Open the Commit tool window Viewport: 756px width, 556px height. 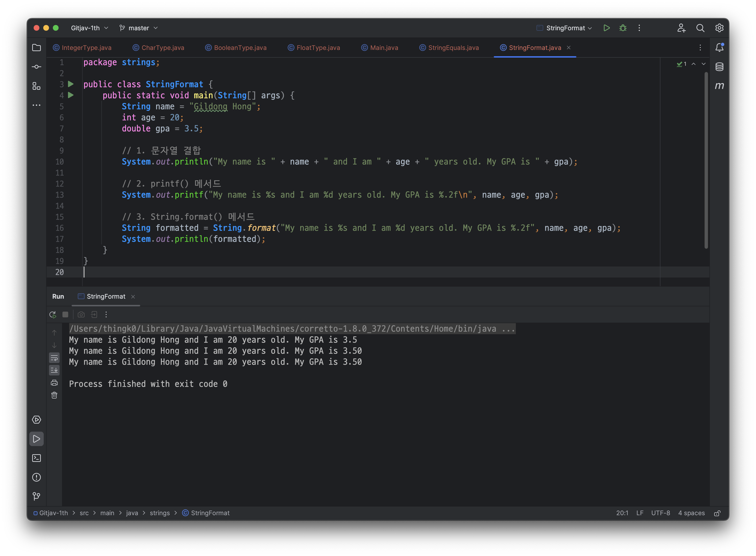(36, 67)
